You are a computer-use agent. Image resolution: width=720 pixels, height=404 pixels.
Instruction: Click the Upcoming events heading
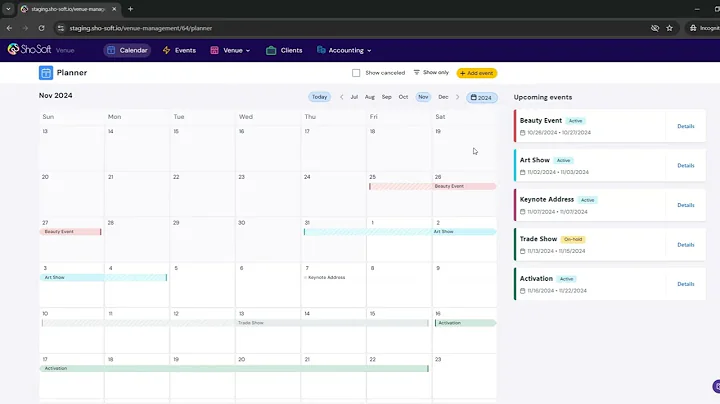pos(543,97)
